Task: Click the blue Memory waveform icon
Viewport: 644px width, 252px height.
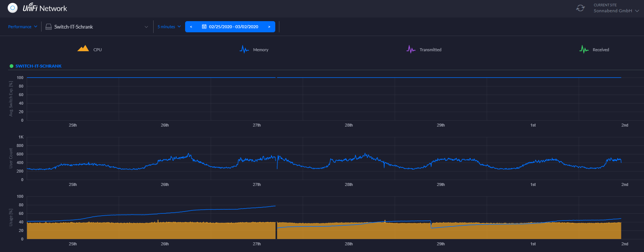Action: click(244, 49)
